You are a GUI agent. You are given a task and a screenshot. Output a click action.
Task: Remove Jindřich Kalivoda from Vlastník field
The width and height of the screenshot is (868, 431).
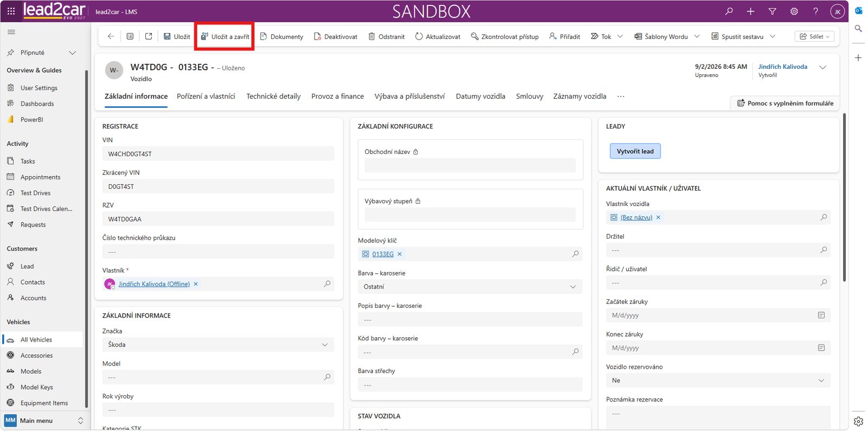(x=196, y=284)
